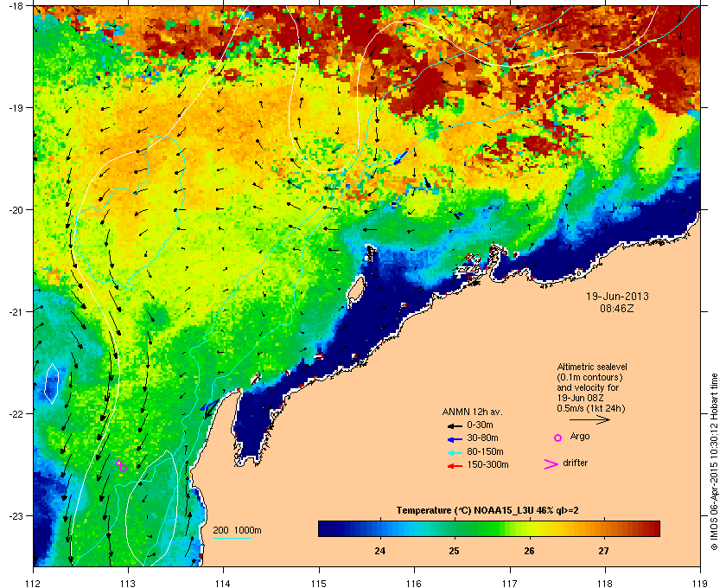Click the latitude axis label -23

(x=16, y=515)
